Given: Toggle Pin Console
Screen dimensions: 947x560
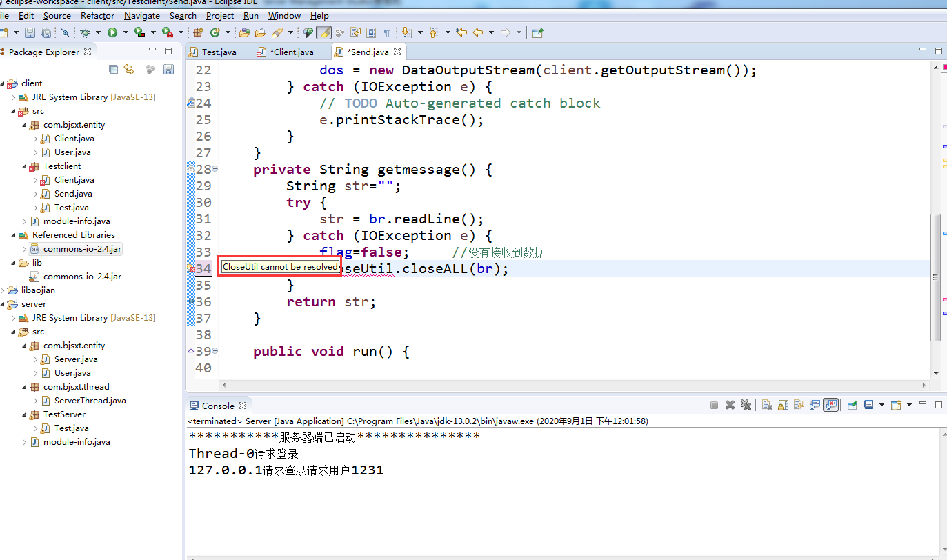Looking at the screenshot, I should [x=852, y=406].
